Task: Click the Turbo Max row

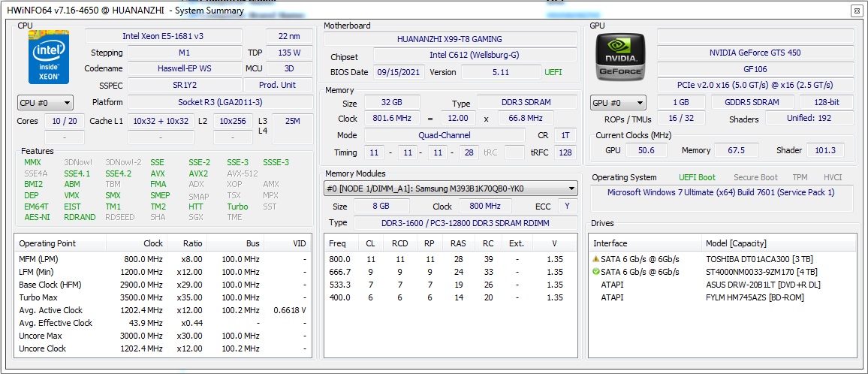Action: pos(162,297)
